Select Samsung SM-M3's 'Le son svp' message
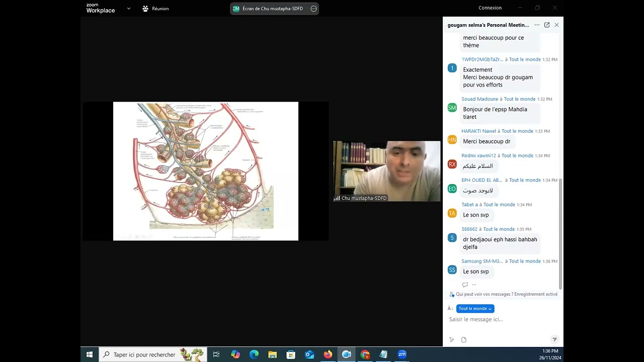The height and width of the screenshot is (362, 644). (x=476, y=271)
